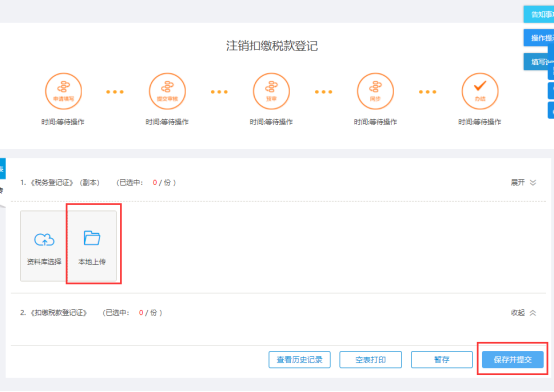The width and height of the screenshot is (554, 392).
Task: Click the 提交审核 step circle icon
Action: [x=167, y=91]
